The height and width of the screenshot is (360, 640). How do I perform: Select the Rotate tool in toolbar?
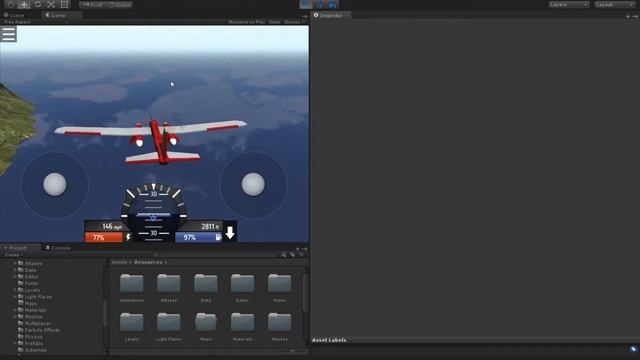click(x=38, y=4)
